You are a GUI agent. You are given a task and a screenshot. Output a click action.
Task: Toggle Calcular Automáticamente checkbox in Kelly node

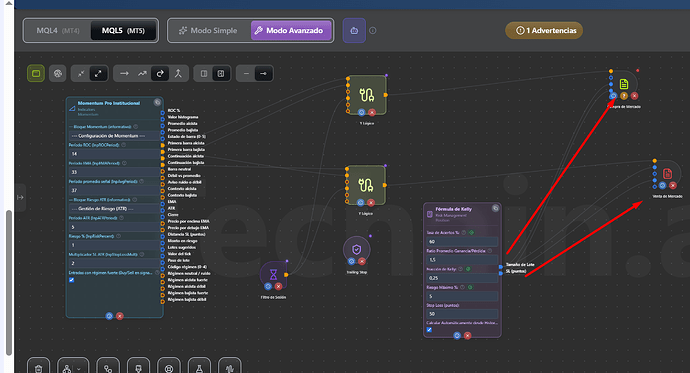pos(429,329)
